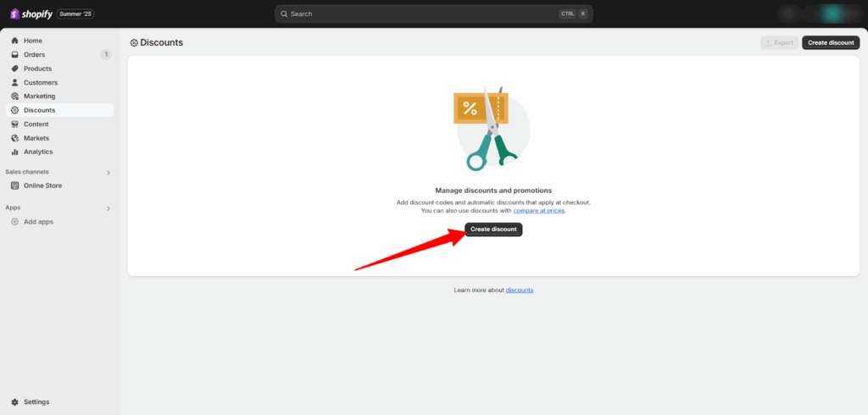The image size is (868, 415).
Task: Expand the Apps section chevron
Action: coord(108,207)
